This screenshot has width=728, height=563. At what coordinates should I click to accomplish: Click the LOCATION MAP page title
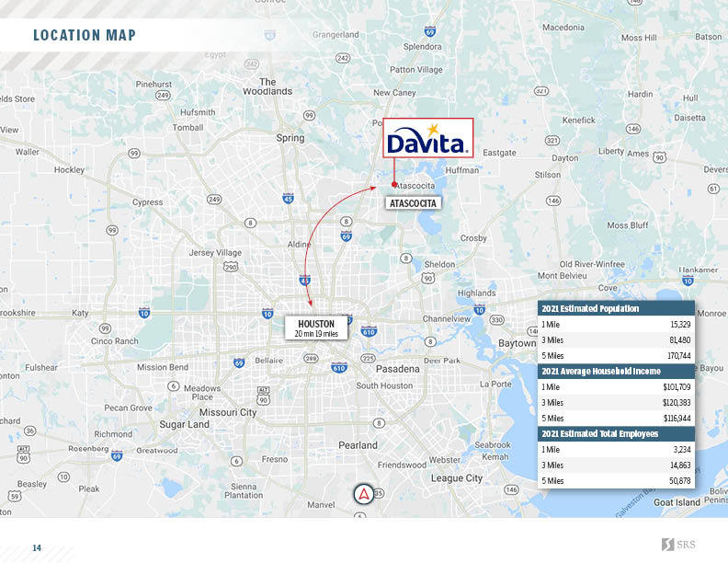click(85, 35)
